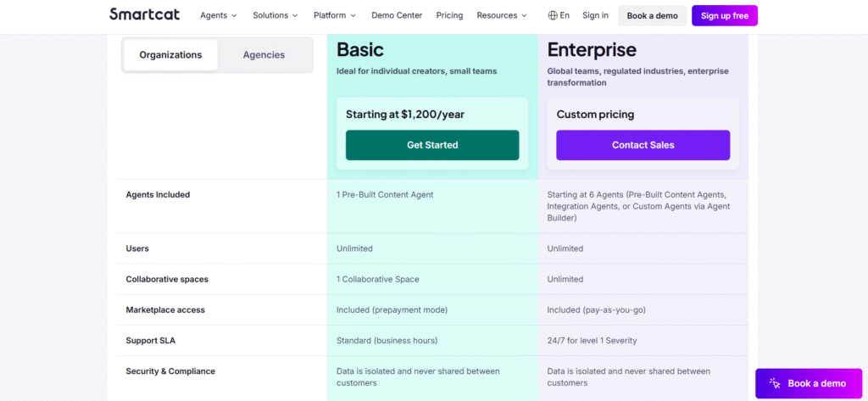
Task: Switch to Organizations pricing view
Action: (x=170, y=55)
